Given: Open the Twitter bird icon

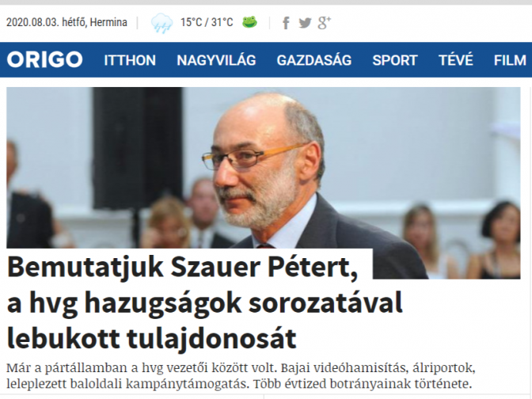Looking at the screenshot, I should pos(305,23).
